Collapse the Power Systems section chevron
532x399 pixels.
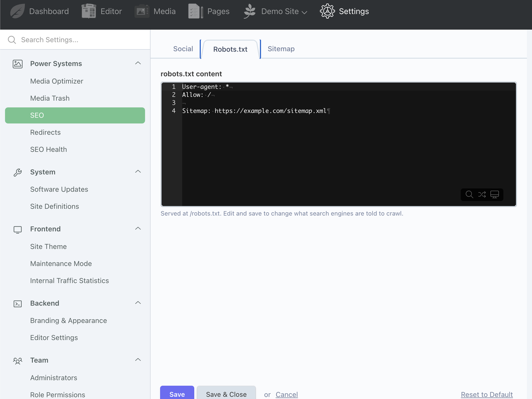point(138,63)
